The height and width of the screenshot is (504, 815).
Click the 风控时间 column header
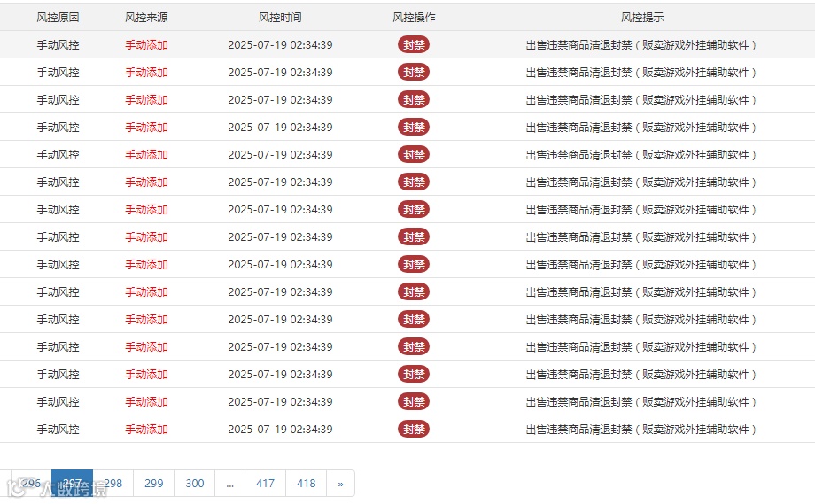[280, 17]
